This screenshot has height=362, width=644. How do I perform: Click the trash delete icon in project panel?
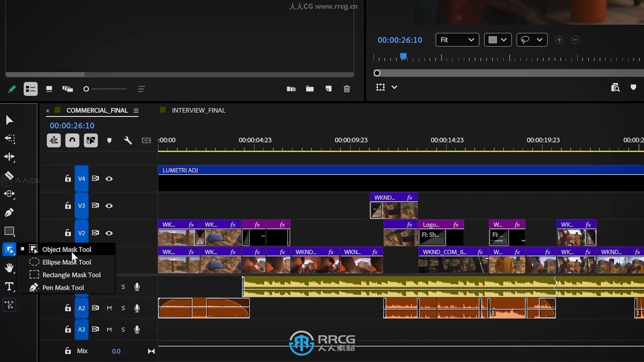[347, 89]
